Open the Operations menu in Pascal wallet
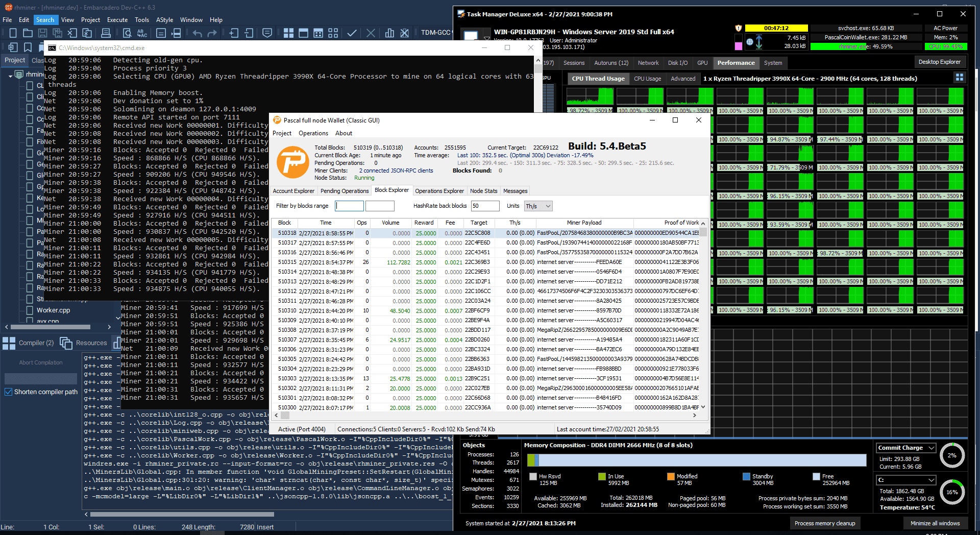980x535 pixels. [x=313, y=133]
